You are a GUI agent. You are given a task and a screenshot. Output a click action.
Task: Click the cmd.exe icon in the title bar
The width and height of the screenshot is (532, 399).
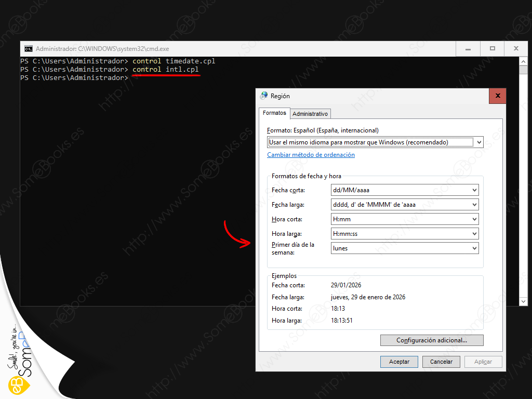[x=29, y=49]
